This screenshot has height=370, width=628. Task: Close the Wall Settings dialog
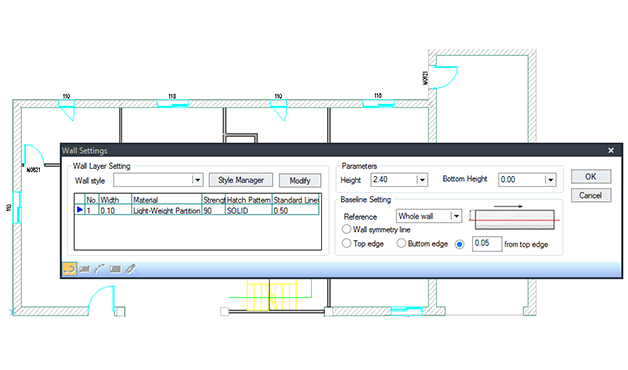[x=611, y=151]
